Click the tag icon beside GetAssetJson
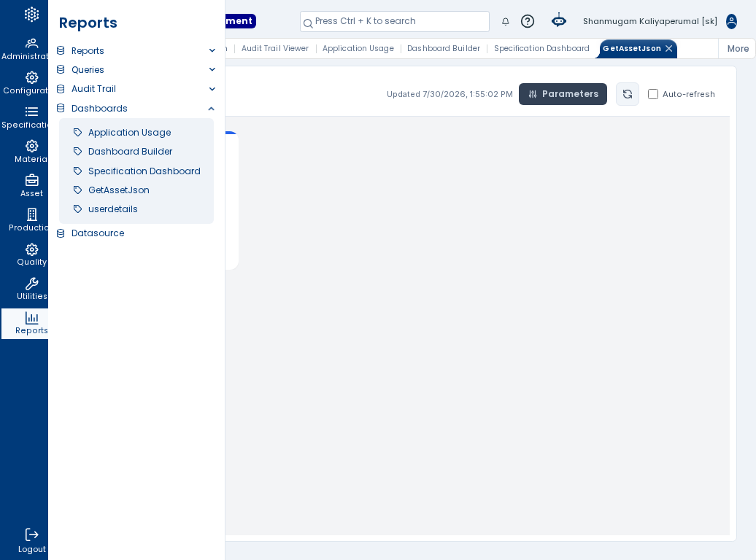This screenshot has width=756, height=560. coord(77,190)
